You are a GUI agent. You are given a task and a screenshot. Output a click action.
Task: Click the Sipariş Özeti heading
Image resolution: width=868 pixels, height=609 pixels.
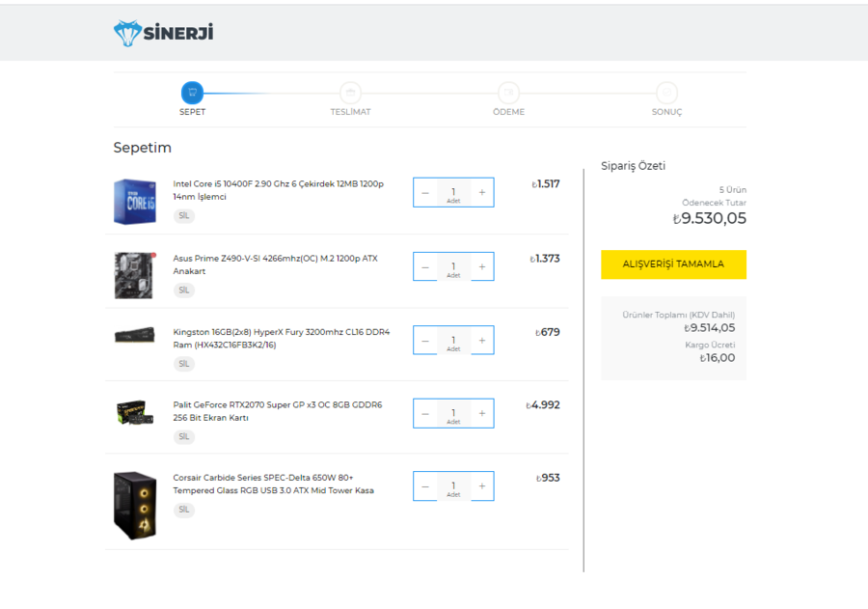pos(634,166)
